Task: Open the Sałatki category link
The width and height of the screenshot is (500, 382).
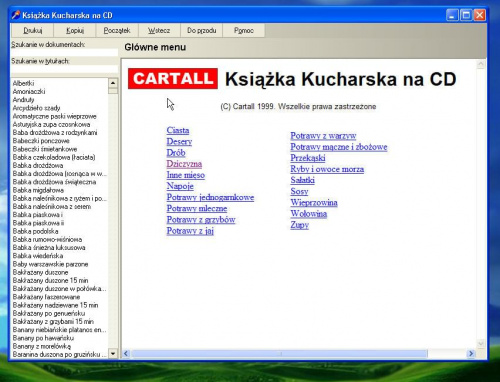Action: [302, 180]
